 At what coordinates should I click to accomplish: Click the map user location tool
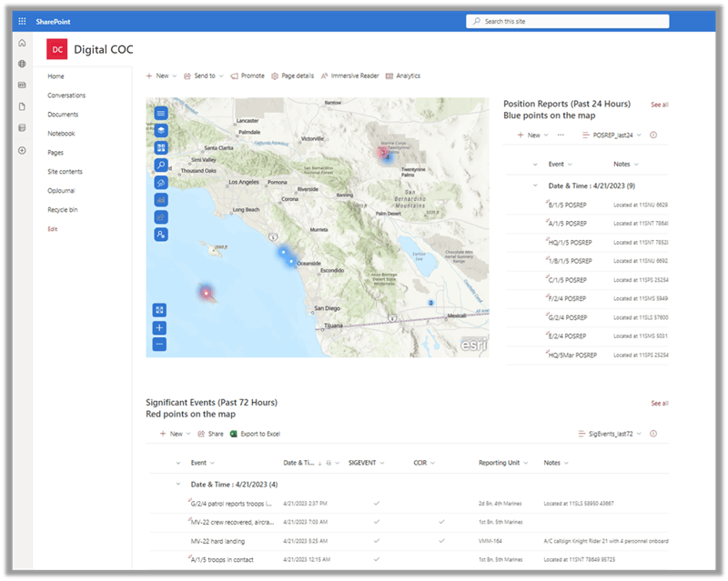point(161,235)
